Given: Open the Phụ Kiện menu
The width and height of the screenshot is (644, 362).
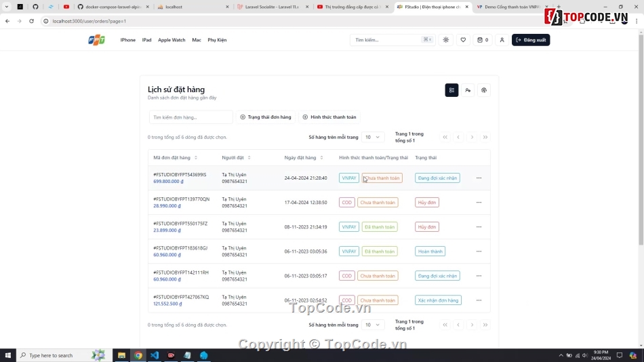Looking at the screenshot, I should point(217,40).
